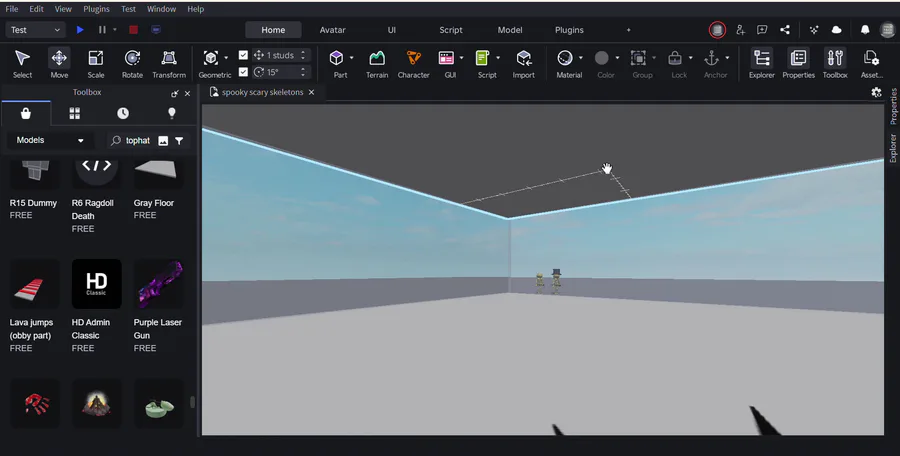
Task: Click the Character tool
Action: (413, 63)
